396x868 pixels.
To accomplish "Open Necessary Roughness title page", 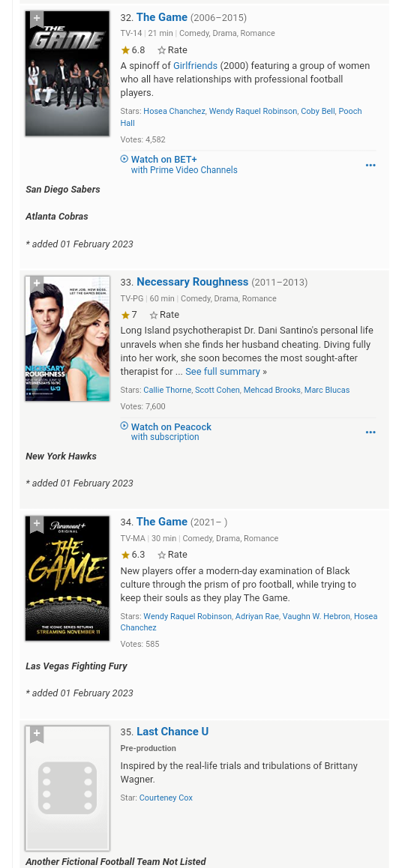I will coord(192,282).
